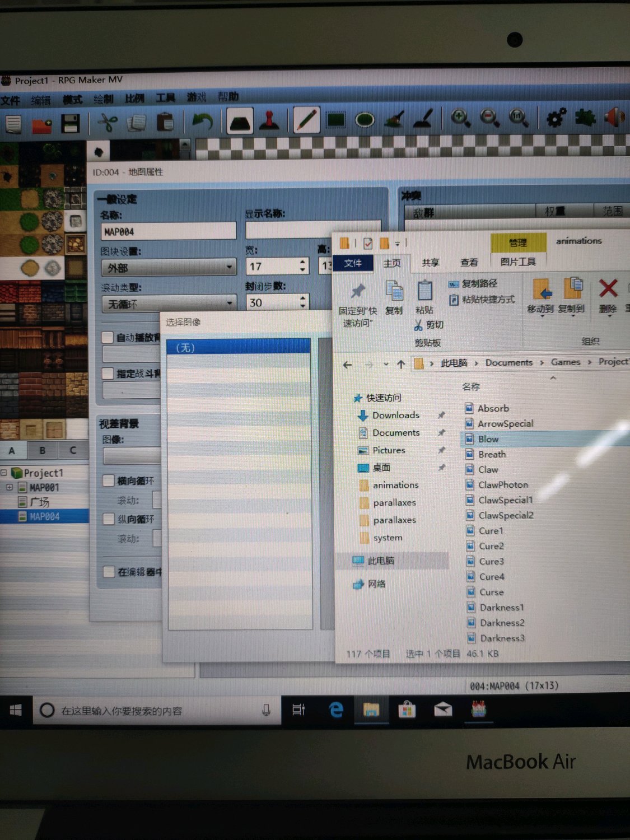The image size is (630, 840).
Task: Toggle the 自动播放 BGM checkbox
Action: (108, 337)
